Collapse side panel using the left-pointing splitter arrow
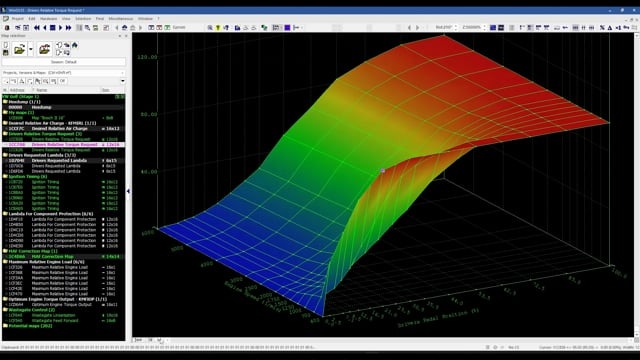The width and height of the screenshot is (640, 360). coord(129,191)
